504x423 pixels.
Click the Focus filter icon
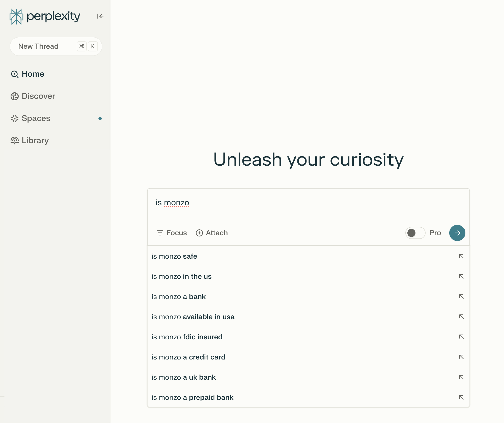coord(160,233)
